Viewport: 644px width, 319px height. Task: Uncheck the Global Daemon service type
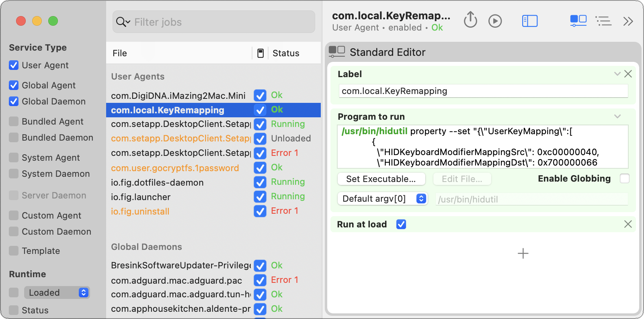[14, 101]
